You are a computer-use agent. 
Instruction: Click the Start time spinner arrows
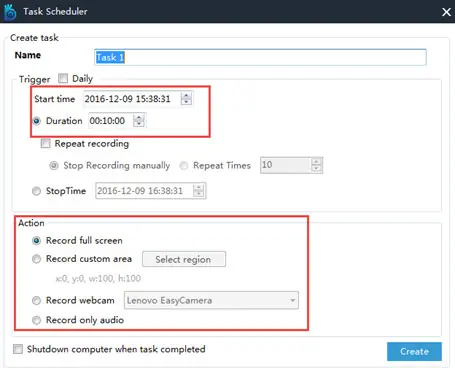pos(186,99)
